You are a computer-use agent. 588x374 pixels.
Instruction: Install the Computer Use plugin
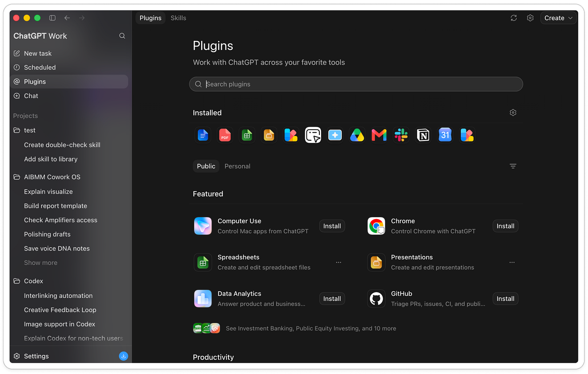click(332, 226)
